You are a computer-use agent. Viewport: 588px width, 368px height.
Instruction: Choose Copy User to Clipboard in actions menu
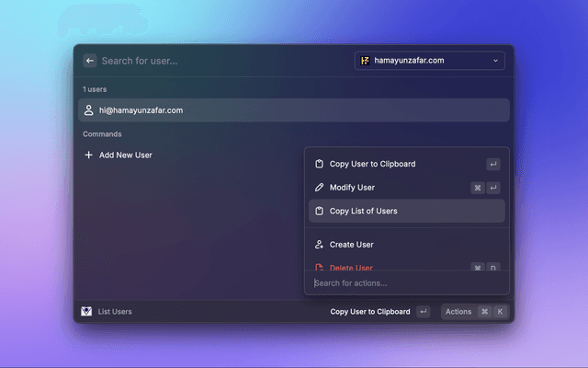(x=372, y=164)
